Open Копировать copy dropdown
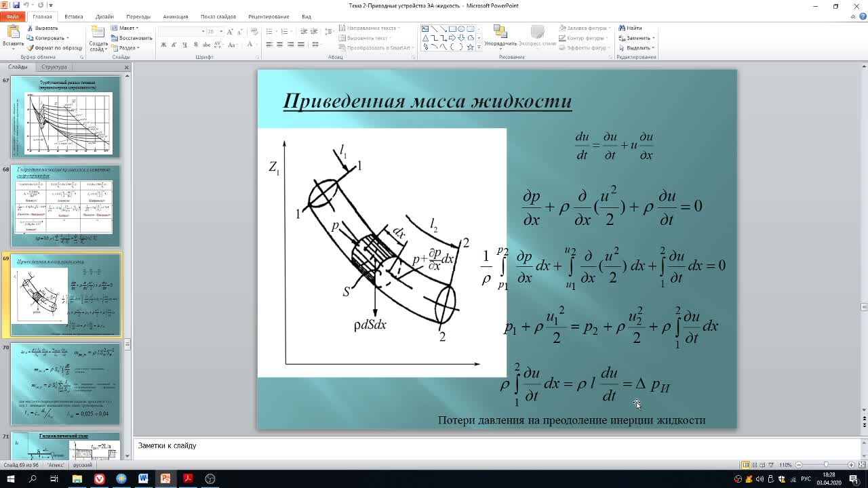Screen dimensions: 868x488 pyautogui.click(x=47, y=38)
